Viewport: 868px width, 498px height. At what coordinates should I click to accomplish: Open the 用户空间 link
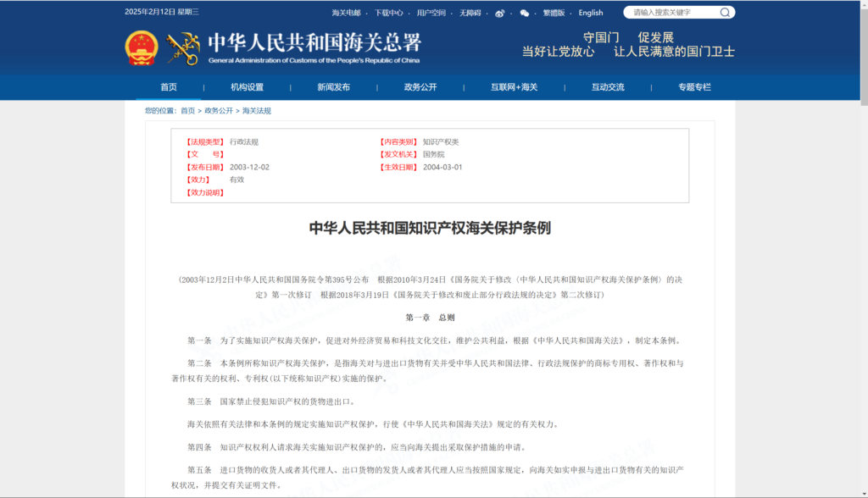pyautogui.click(x=431, y=14)
